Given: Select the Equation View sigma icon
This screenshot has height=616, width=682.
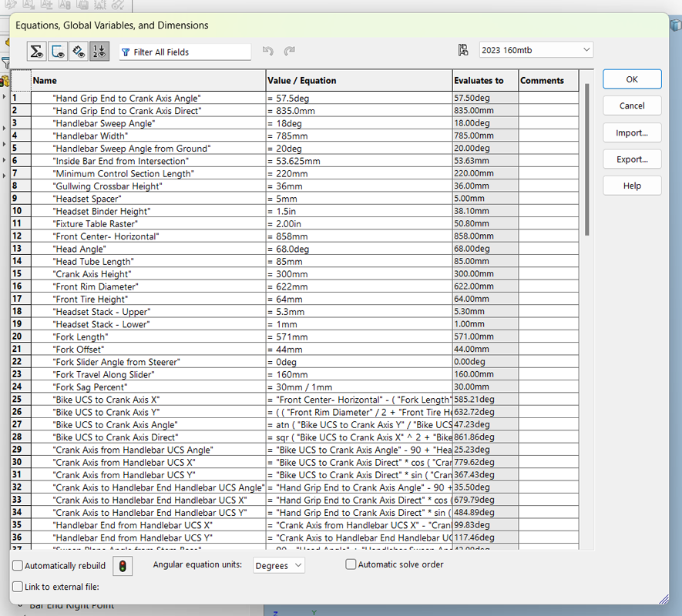Looking at the screenshot, I should click(x=36, y=52).
